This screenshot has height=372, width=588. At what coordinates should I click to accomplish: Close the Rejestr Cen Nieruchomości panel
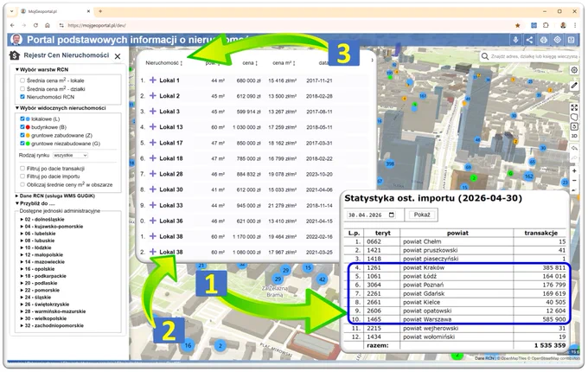(x=118, y=56)
